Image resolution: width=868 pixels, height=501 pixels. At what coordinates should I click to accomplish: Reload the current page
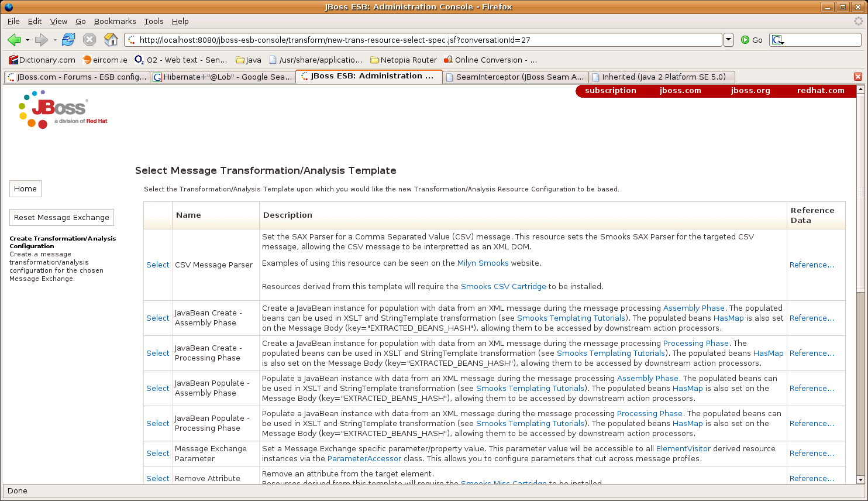pos(68,40)
